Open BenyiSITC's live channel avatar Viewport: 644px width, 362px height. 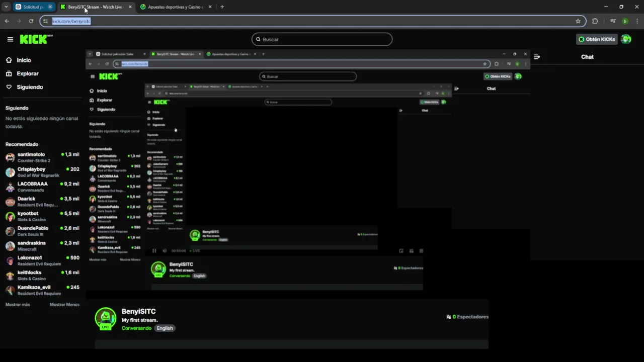click(x=106, y=319)
